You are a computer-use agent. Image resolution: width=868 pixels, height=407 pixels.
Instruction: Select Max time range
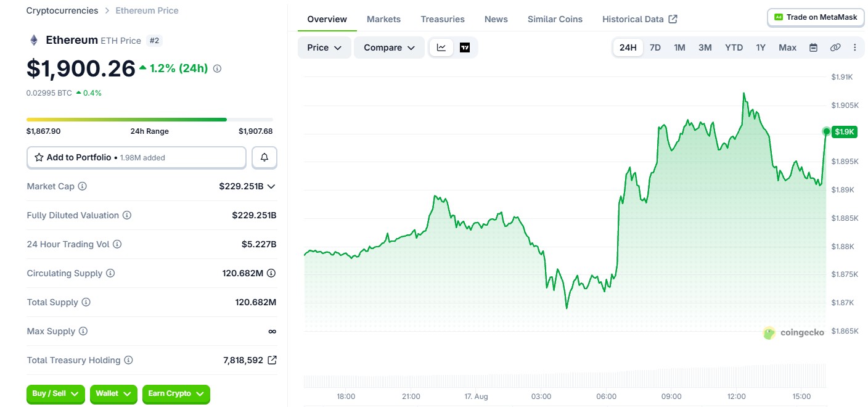pos(787,47)
